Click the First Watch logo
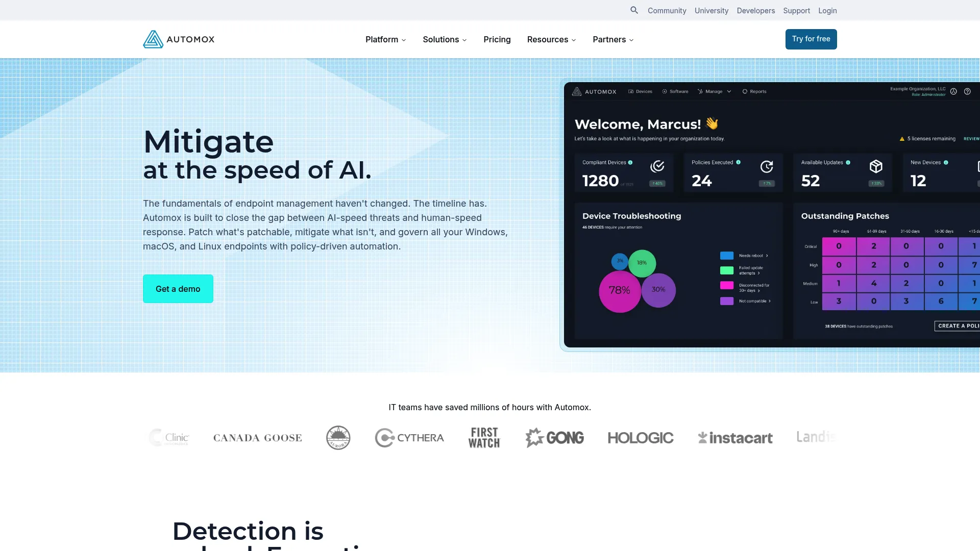Image resolution: width=980 pixels, height=551 pixels. (484, 438)
